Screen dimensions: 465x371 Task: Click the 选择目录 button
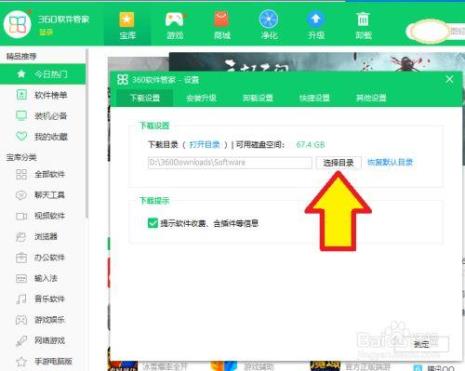click(x=338, y=162)
